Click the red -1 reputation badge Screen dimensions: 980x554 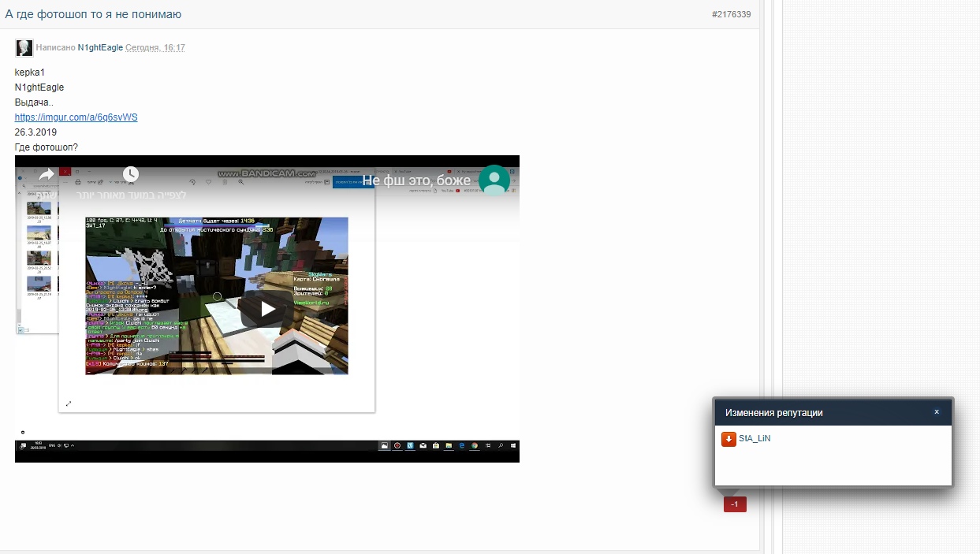735,504
